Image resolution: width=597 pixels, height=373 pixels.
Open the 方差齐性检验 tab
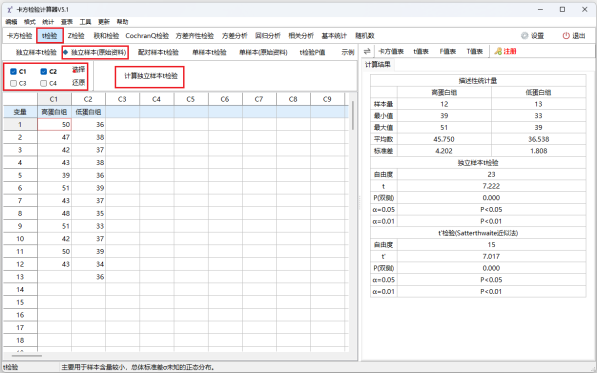click(x=195, y=36)
